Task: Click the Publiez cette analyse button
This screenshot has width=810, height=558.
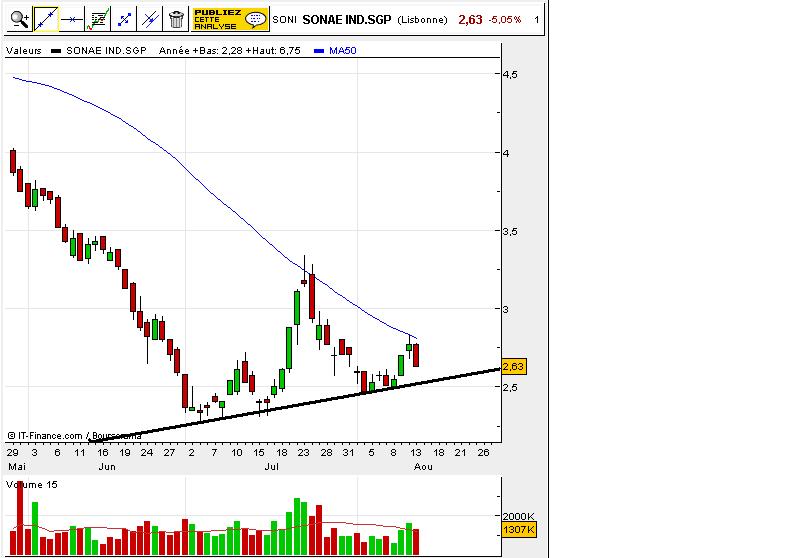Action: coord(230,20)
